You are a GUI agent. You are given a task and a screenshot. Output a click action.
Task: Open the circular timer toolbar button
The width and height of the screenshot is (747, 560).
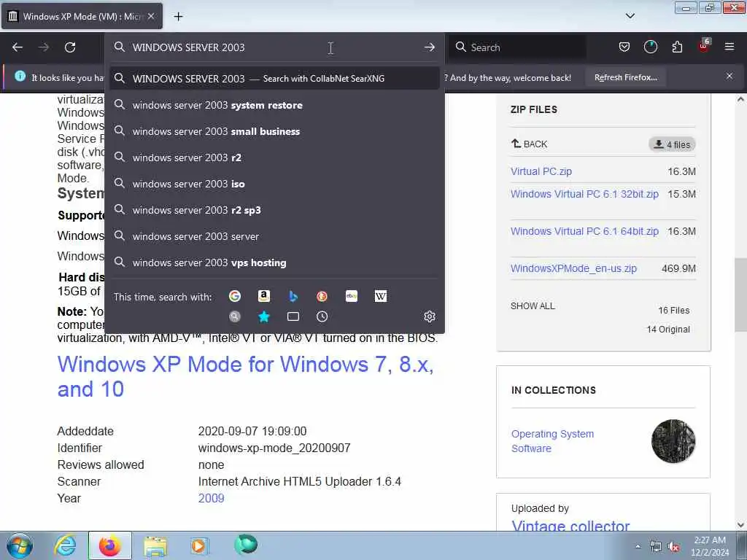[x=650, y=47]
